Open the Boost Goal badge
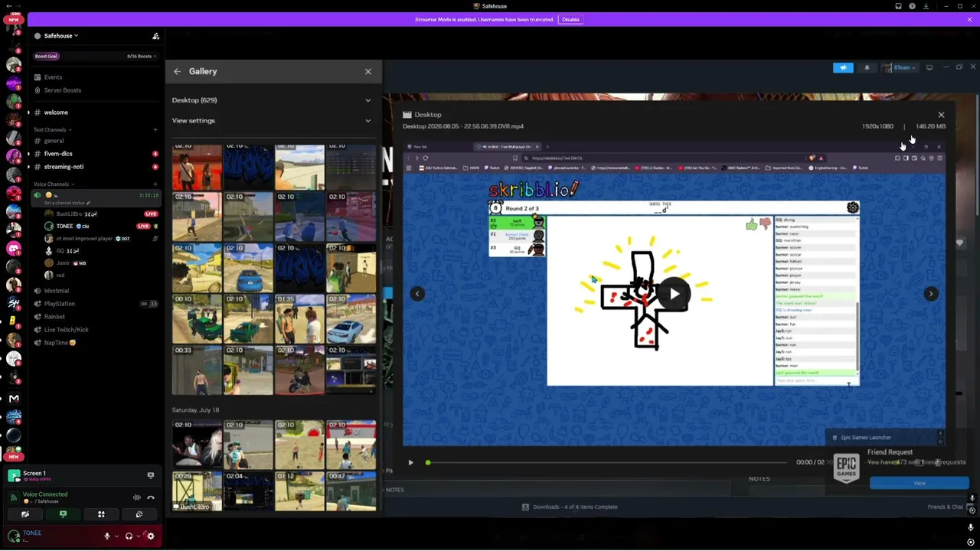The width and height of the screenshot is (980, 551). [x=46, y=56]
